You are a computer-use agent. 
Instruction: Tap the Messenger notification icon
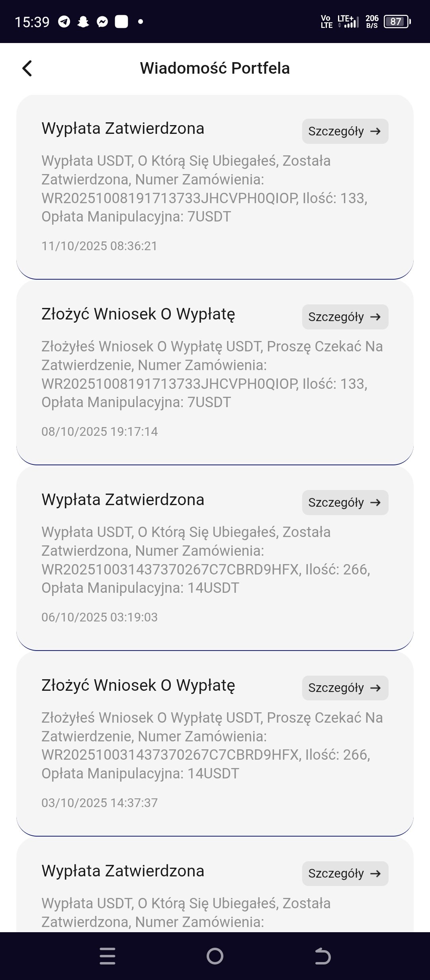pos(102,22)
